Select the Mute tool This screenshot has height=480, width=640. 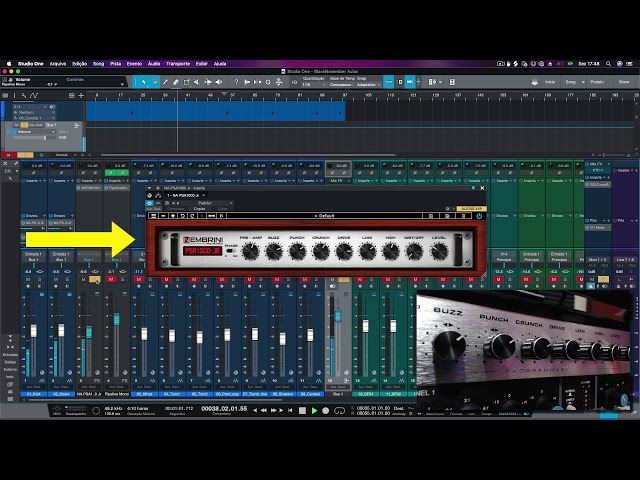click(x=197, y=82)
